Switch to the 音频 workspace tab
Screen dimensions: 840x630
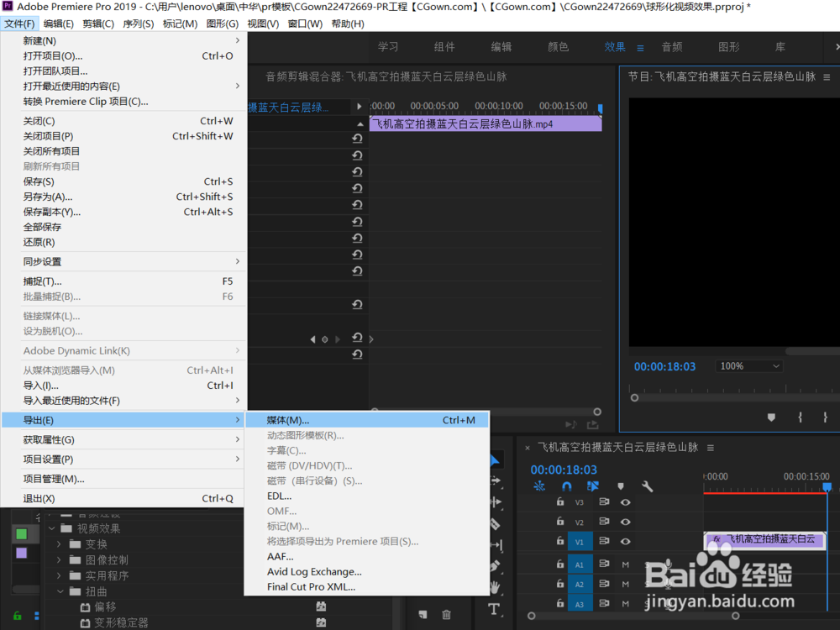(x=672, y=47)
